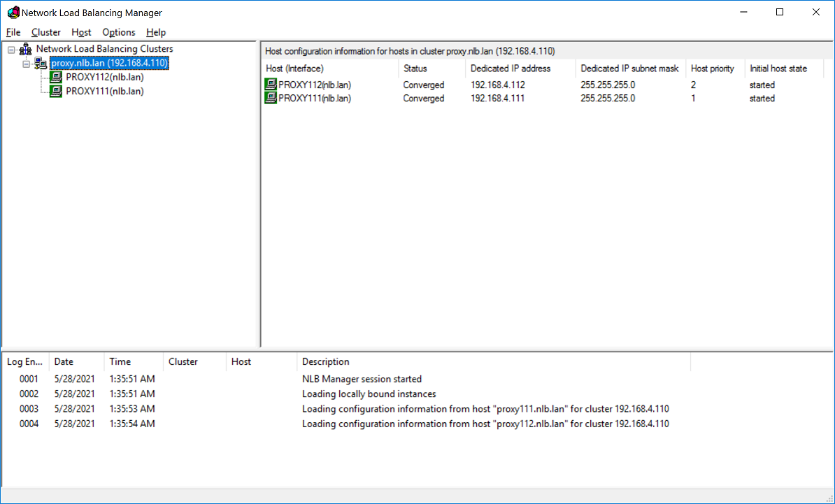Open the Help menu

(156, 32)
